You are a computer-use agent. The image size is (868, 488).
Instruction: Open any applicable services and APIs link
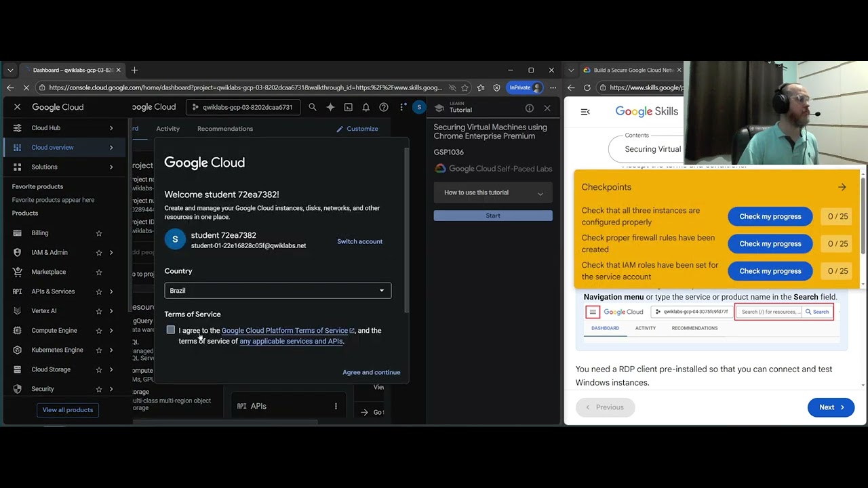click(291, 341)
